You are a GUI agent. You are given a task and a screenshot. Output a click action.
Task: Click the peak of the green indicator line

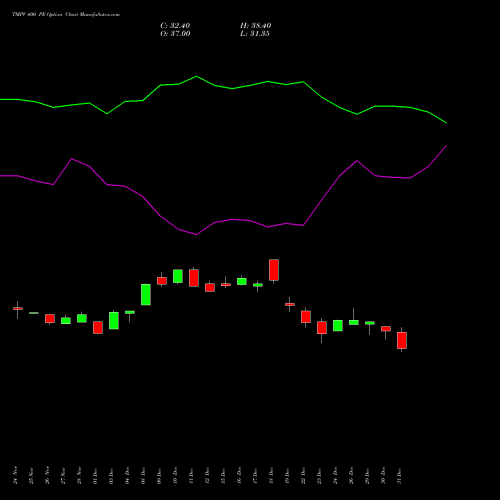[x=196, y=76]
